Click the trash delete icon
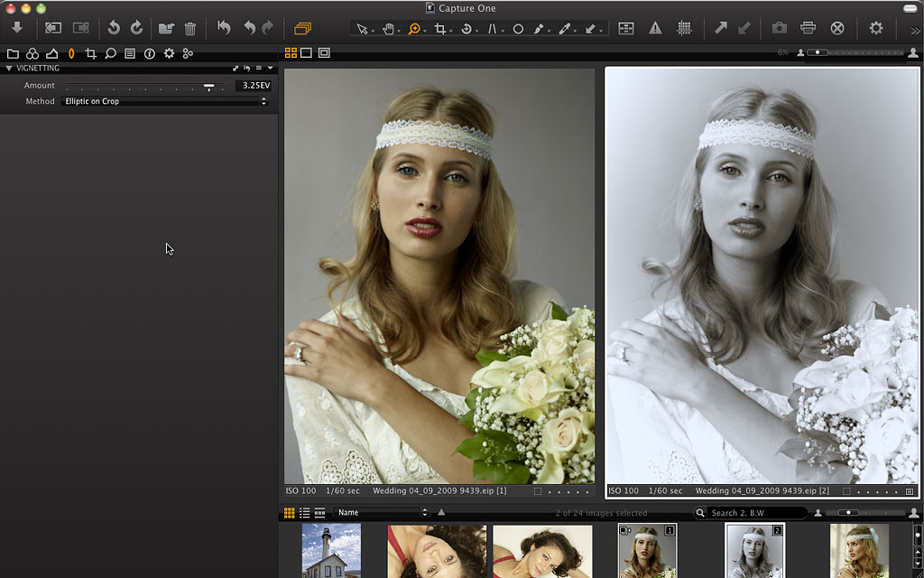The image size is (924, 578). [x=190, y=29]
